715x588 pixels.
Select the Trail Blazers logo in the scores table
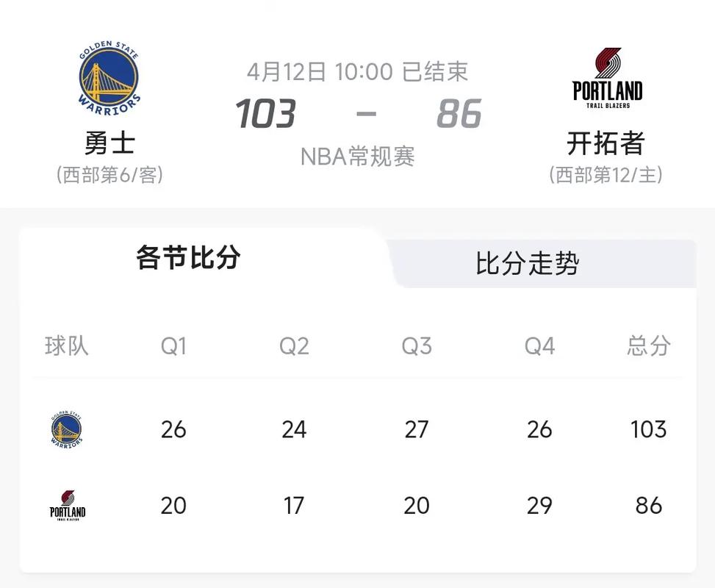coord(68,505)
